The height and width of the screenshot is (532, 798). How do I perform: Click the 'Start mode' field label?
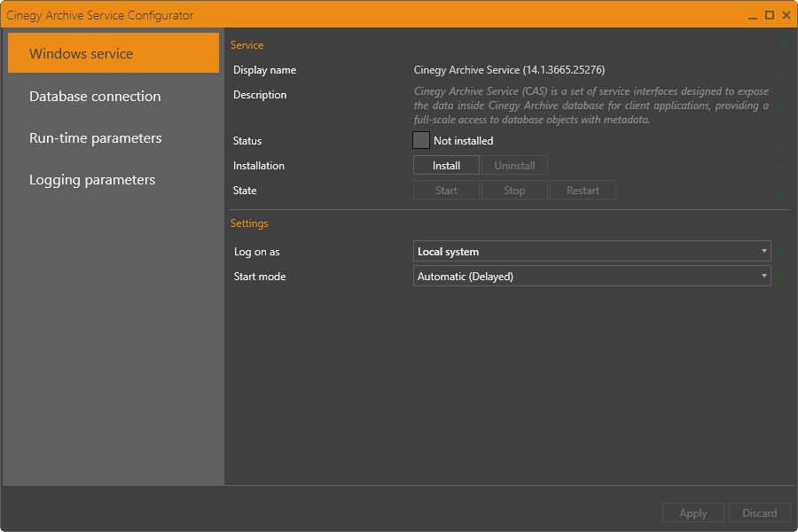[260, 277]
